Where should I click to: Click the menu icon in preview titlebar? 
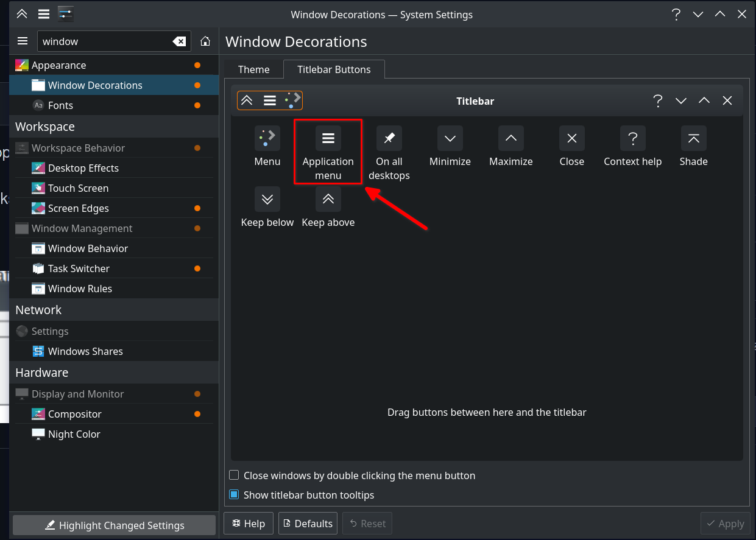coord(293,100)
